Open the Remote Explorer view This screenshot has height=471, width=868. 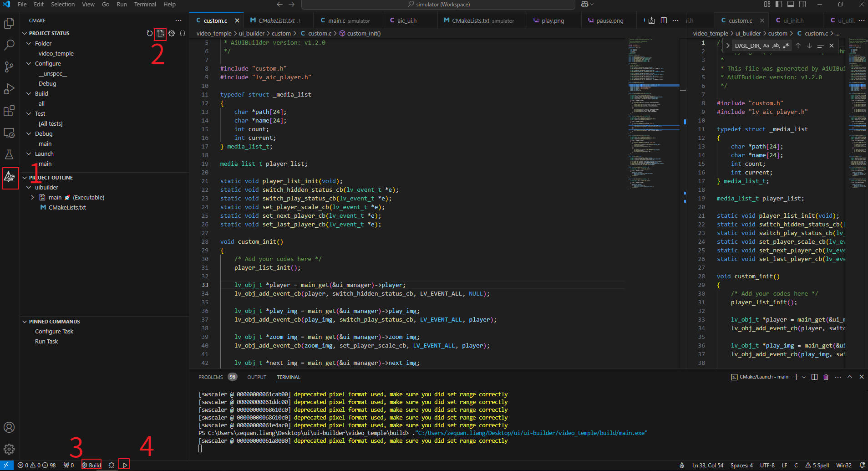[x=9, y=133]
